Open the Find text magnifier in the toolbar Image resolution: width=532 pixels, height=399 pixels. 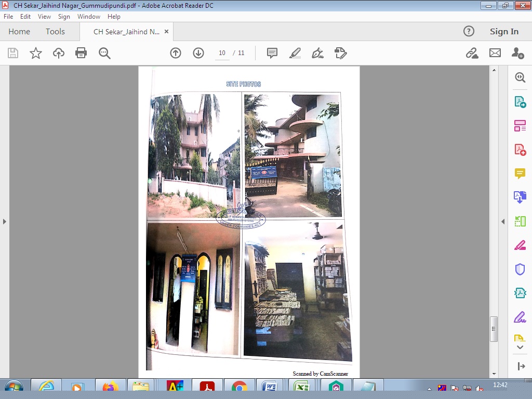pyautogui.click(x=104, y=53)
